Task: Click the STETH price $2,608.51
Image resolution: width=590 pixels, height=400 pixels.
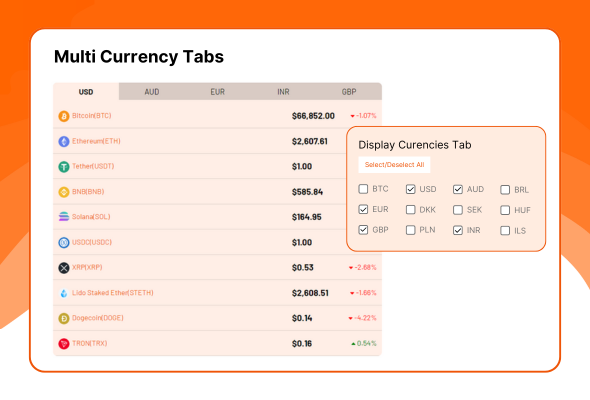Action: click(310, 293)
